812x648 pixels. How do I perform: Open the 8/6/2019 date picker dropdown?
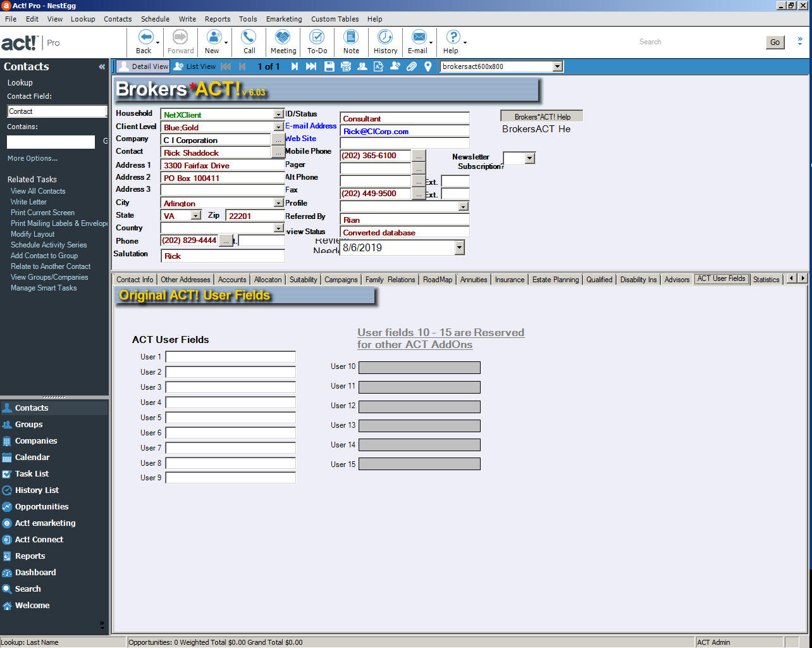(459, 248)
